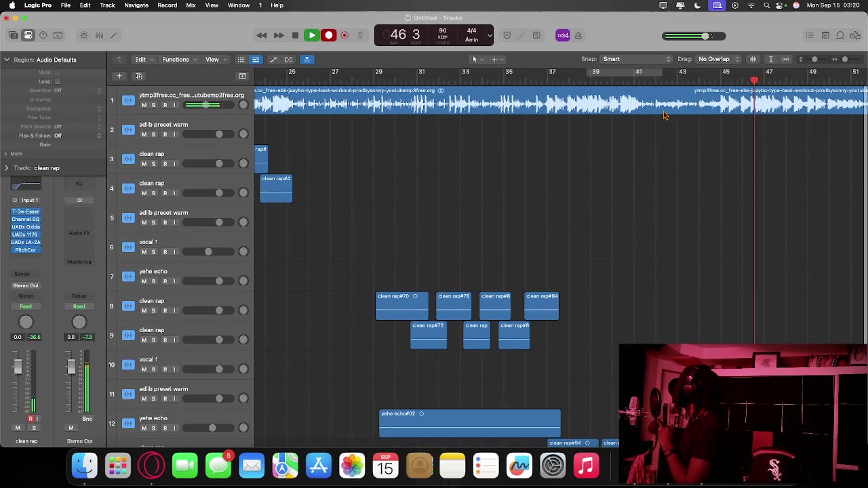The width and height of the screenshot is (868, 488).
Task: Toggle the purple Count-in 1234 button
Action: point(563,35)
